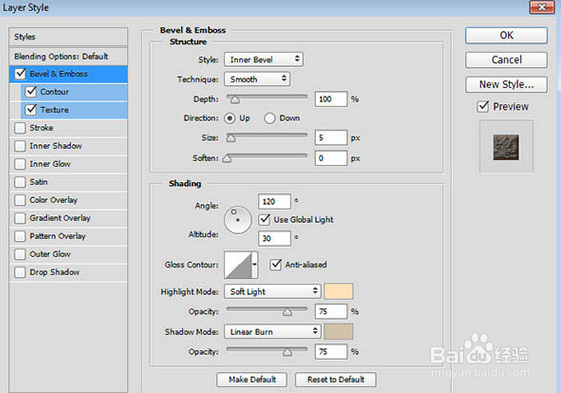Open the Drop Shadow settings label
This screenshot has height=393, width=561.
click(55, 272)
